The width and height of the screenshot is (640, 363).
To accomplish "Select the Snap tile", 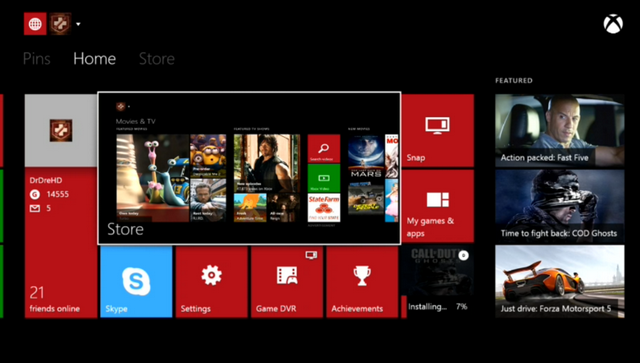I will click(x=438, y=131).
